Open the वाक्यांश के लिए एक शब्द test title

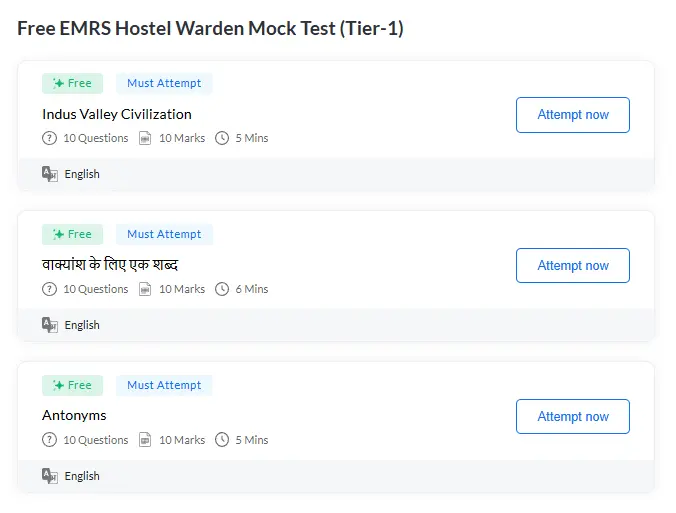point(110,264)
